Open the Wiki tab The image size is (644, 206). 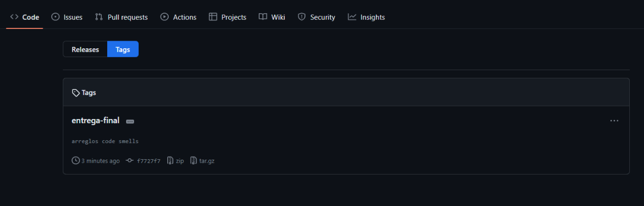[x=272, y=17]
